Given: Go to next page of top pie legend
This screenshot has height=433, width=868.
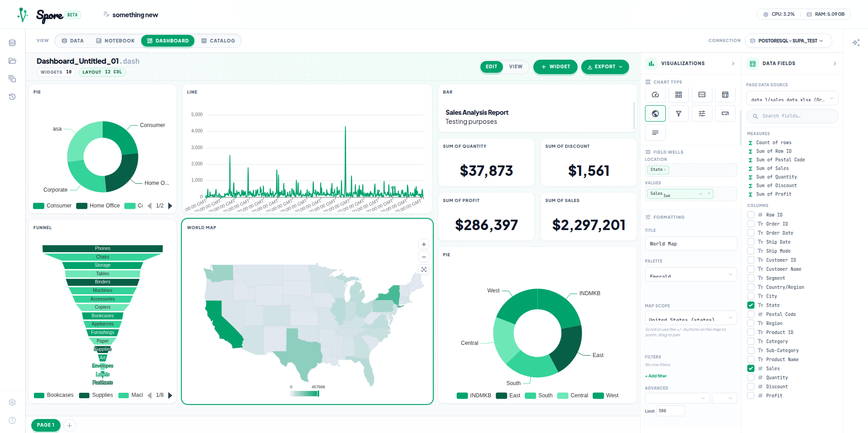Looking at the screenshot, I should pos(170,206).
